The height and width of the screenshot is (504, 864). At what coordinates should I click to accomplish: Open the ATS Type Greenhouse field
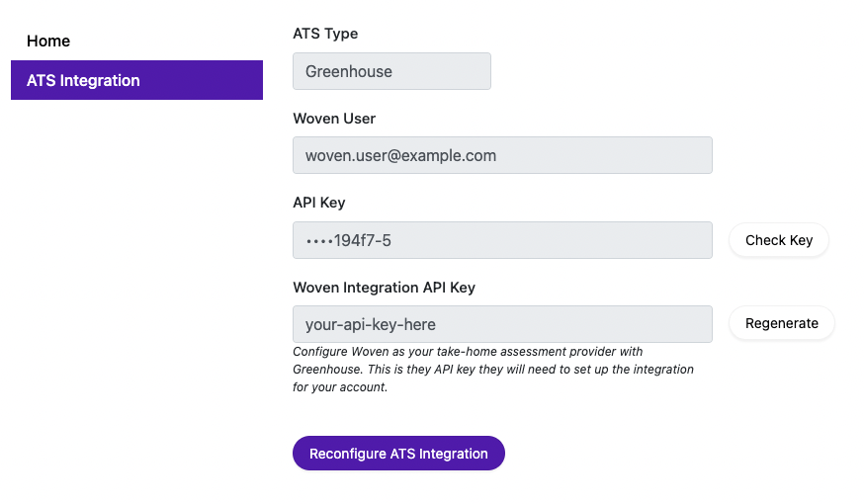[391, 71]
